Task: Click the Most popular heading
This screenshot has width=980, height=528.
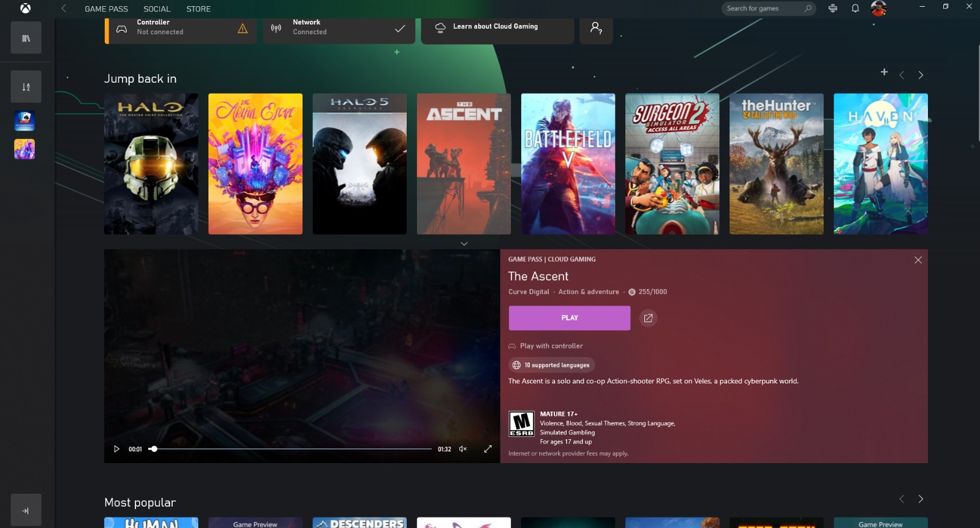Action: tap(140, 502)
